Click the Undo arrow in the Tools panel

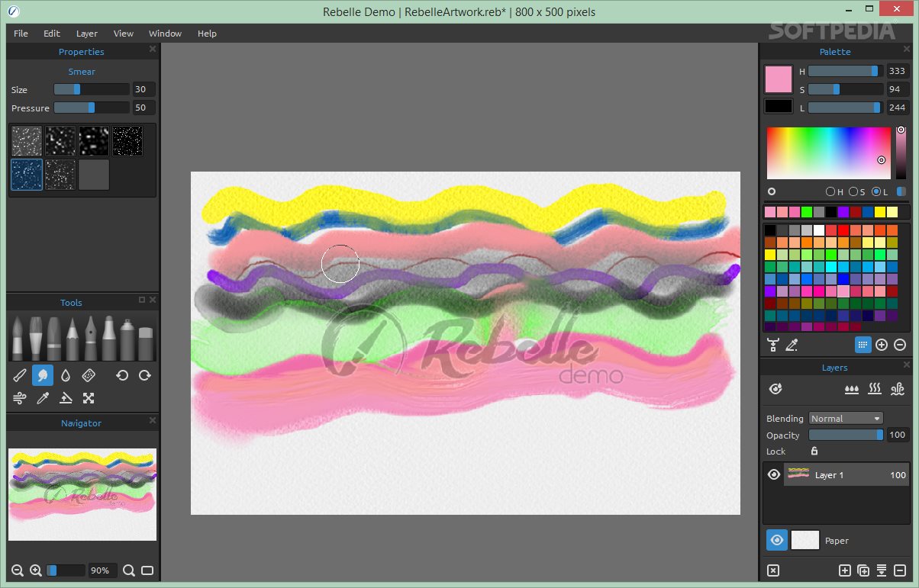121,375
